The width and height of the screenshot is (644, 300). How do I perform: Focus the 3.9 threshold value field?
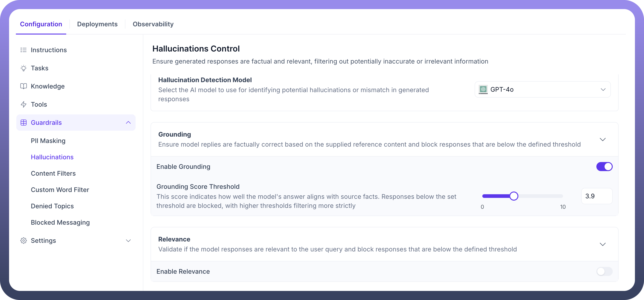(x=597, y=196)
